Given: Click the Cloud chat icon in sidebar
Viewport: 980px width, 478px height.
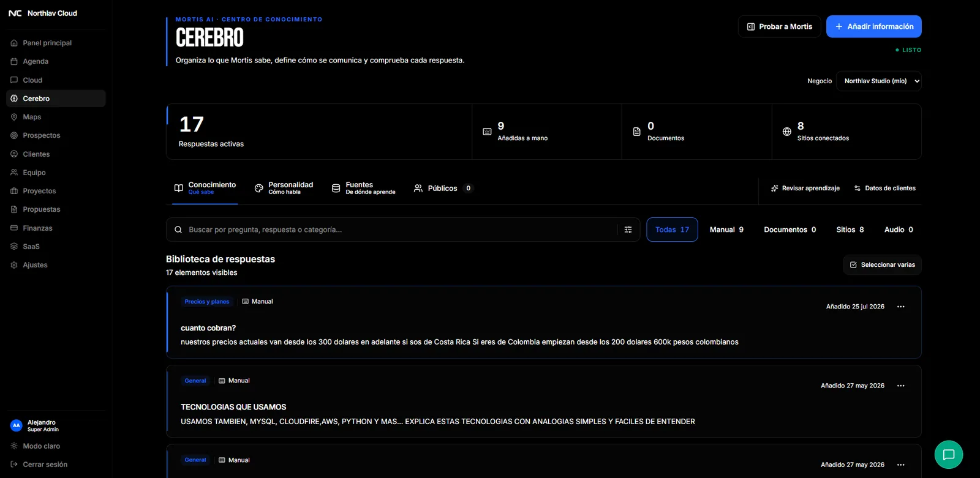Looking at the screenshot, I should pyautogui.click(x=14, y=80).
